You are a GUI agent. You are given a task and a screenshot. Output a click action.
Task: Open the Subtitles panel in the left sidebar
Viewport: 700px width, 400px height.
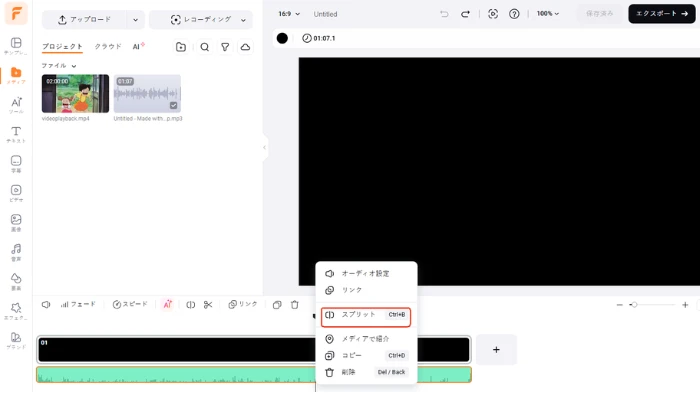16,164
